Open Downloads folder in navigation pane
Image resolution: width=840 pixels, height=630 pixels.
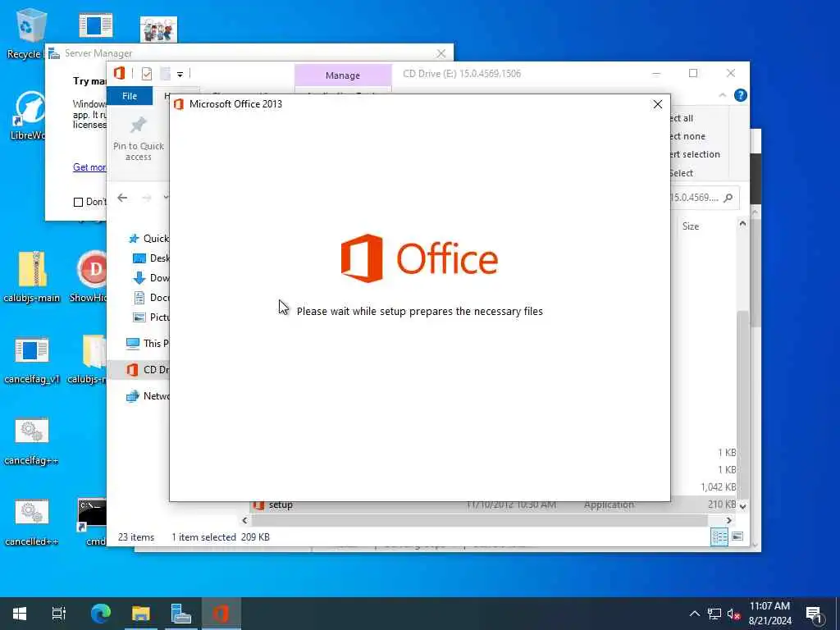tap(151, 277)
